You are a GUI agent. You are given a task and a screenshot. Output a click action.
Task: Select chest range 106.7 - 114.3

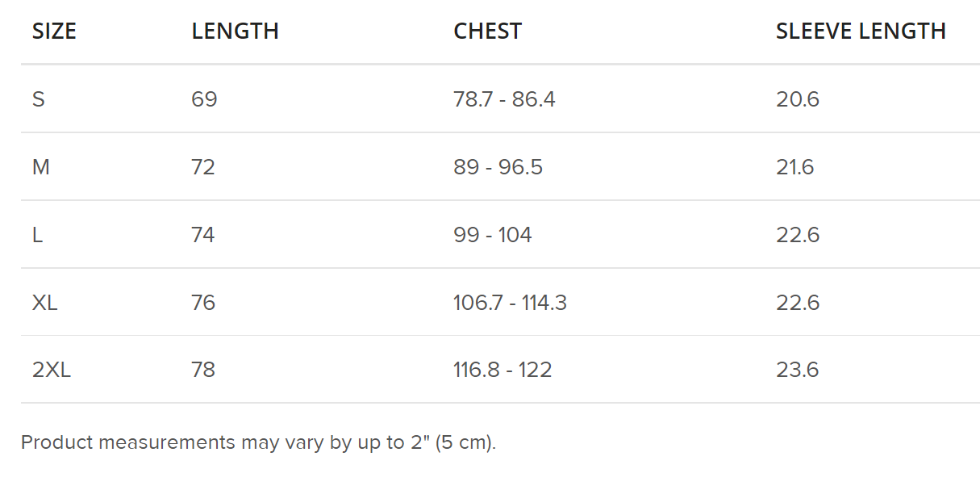point(510,303)
